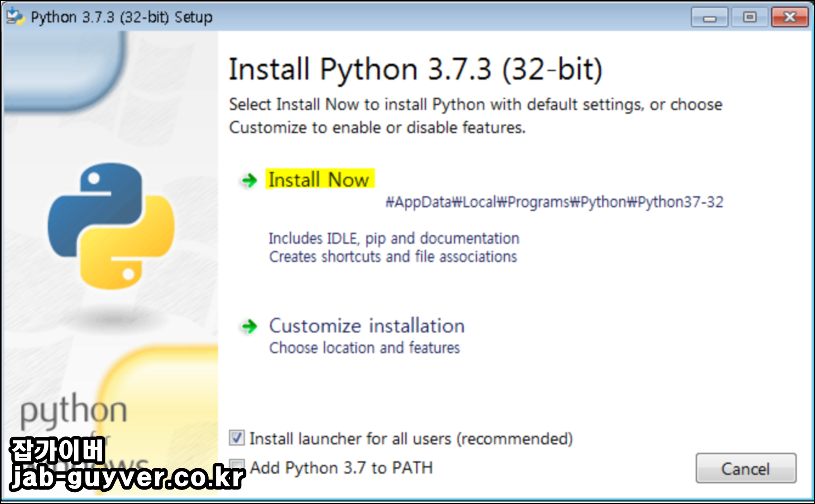Click the AppData Python37-32 install path text

[554, 202]
